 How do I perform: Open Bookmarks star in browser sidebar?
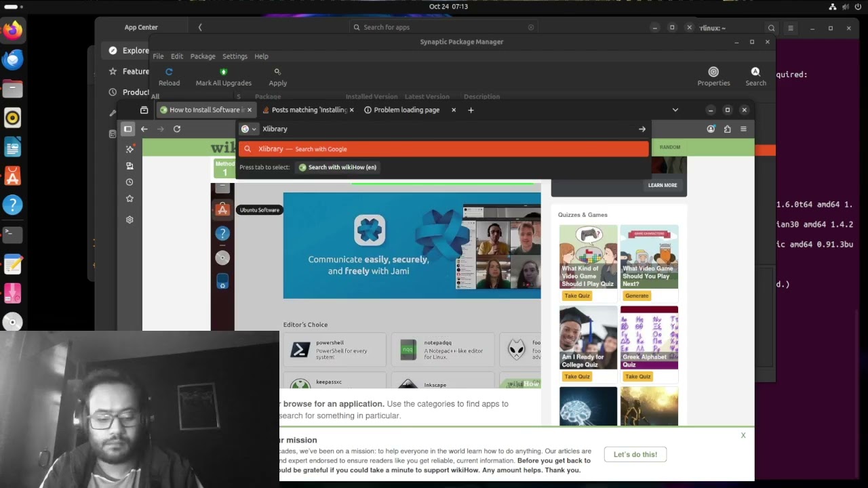pos(130,199)
